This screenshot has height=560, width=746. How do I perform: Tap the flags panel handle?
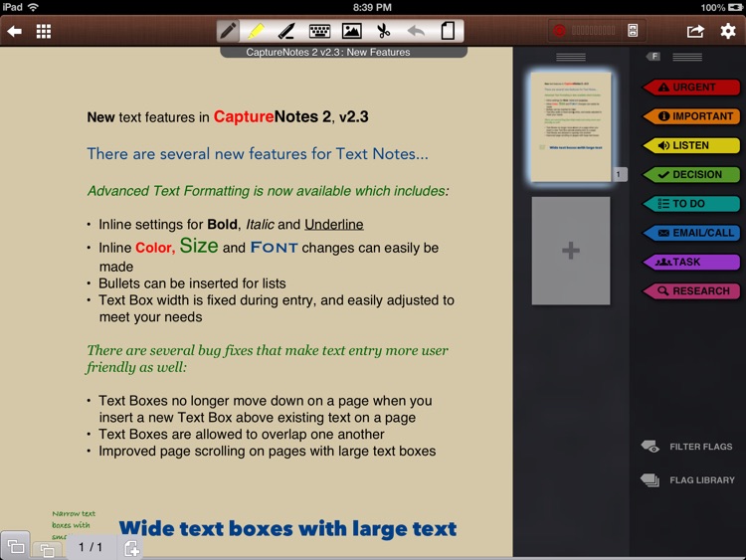pos(687,57)
